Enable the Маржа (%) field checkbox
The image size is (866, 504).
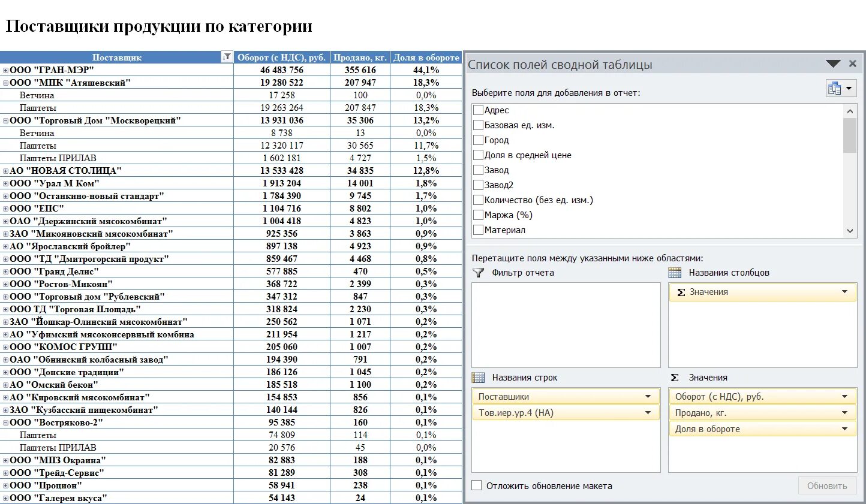pyautogui.click(x=478, y=215)
